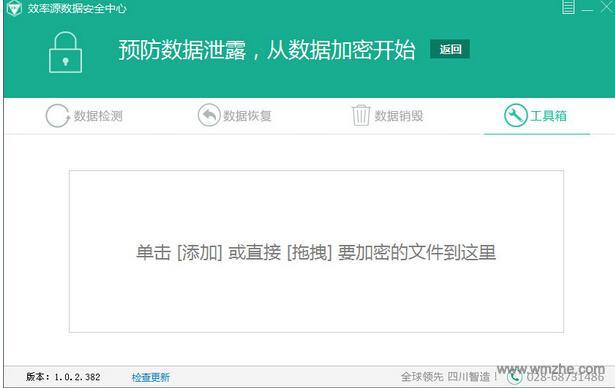The image size is (615, 388).
Task: Click the 检查更新 check update link
Action: pos(151,377)
